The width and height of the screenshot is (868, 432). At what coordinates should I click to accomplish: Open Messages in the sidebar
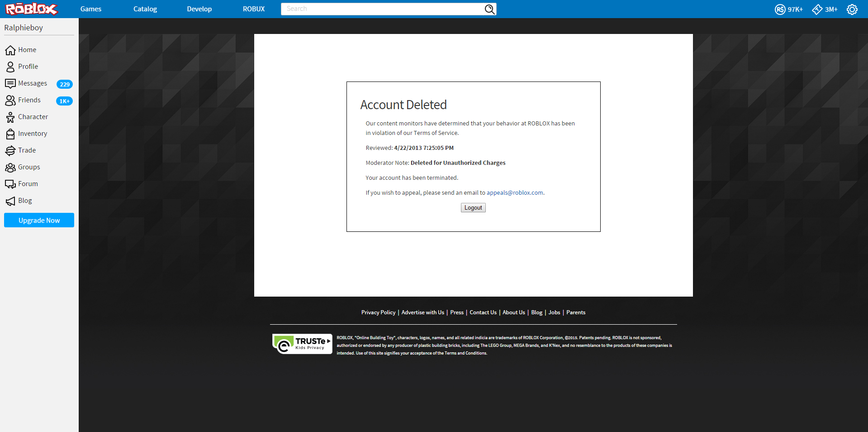33,83
